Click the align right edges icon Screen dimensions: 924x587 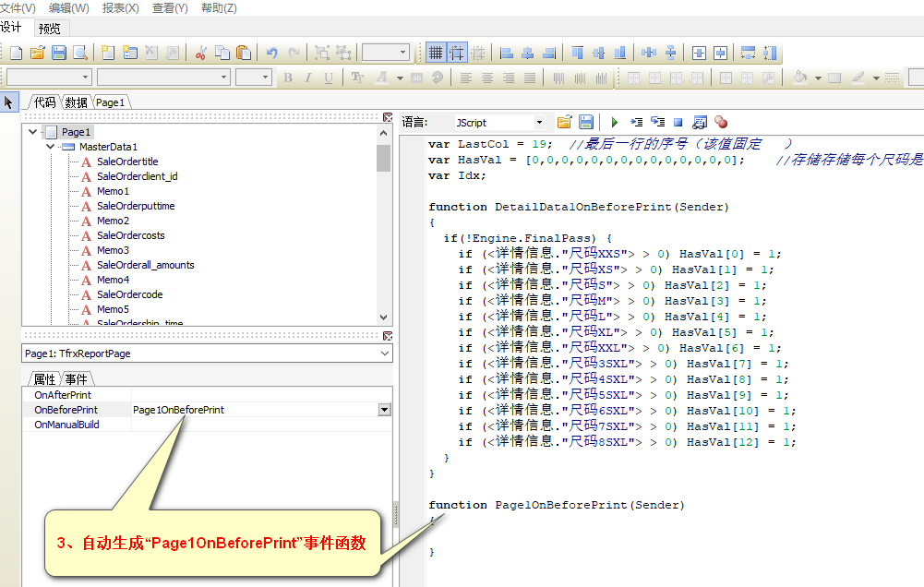pos(548,53)
